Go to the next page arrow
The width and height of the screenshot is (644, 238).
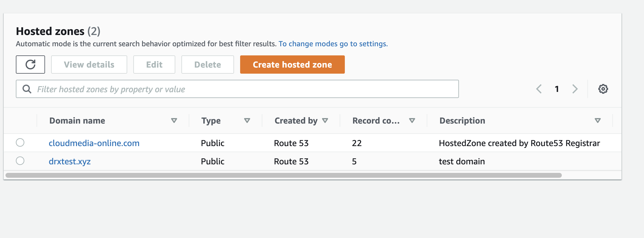coord(575,89)
